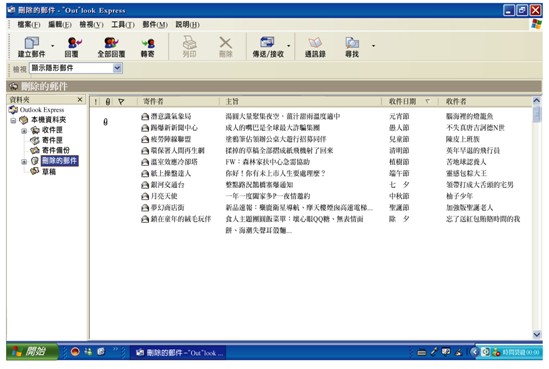Click the message list scrollbar down arrow
The height and width of the screenshot is (369, 549).
(x=536, y=334)
